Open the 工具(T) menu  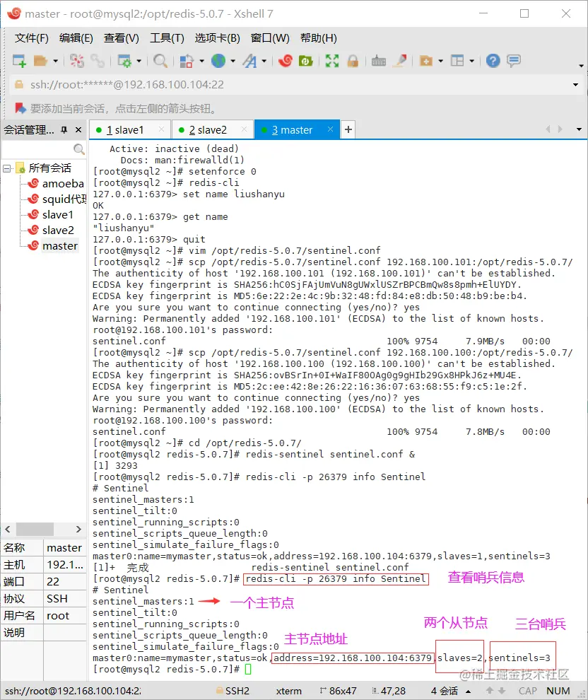(167, 38)
